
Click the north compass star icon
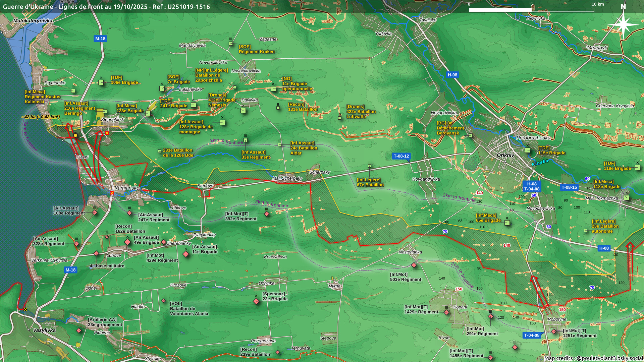tap(623, 24)
